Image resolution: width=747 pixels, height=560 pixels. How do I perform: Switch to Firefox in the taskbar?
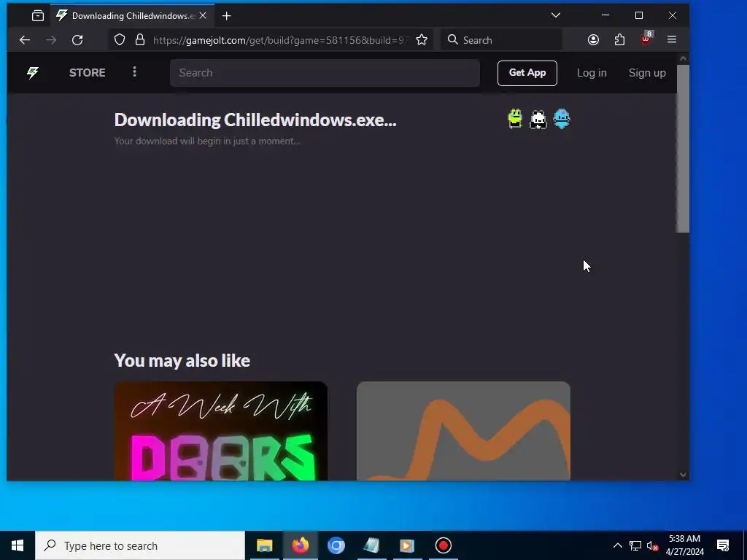(301, 545)
